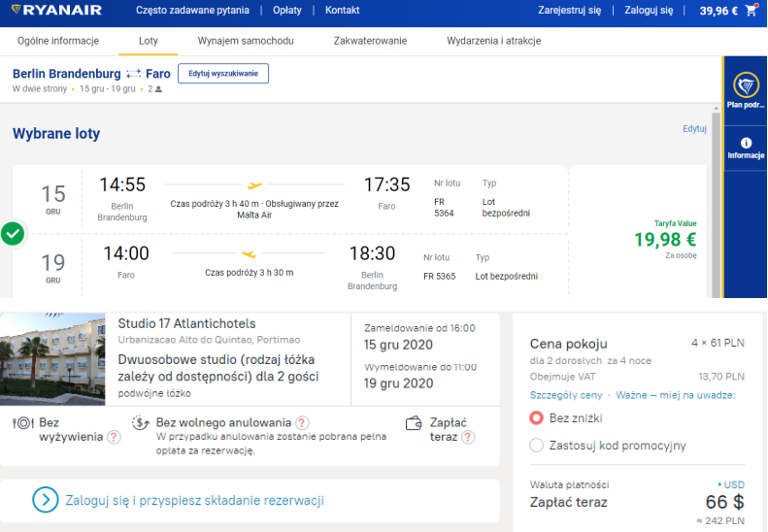Click the Ryanair logo
Image resolution: width=768 pixels, height=532 pixels.
point(57,10)
